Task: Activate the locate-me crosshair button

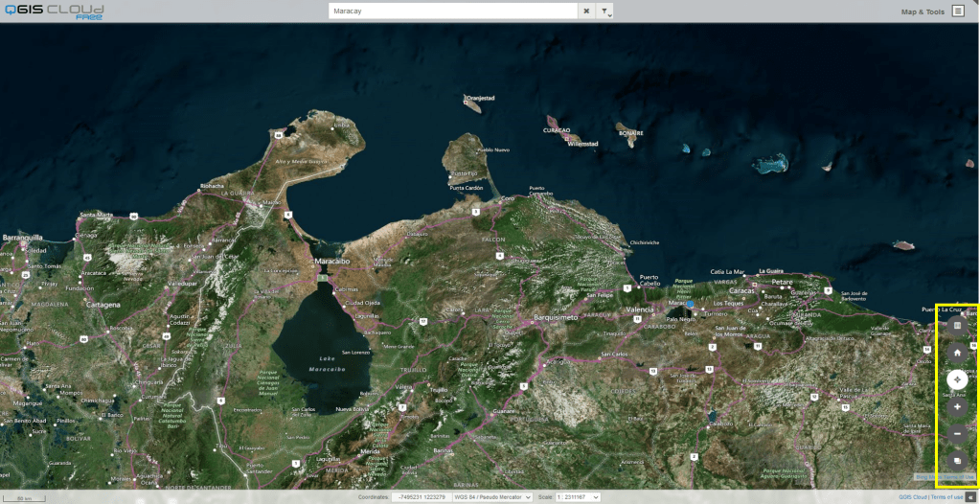Action: [x=957, y=379]
